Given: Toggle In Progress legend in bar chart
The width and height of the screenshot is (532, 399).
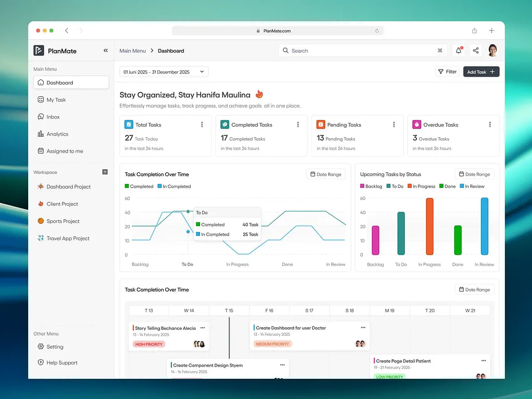Looking at the screenshot, I should pyautogui.click(x=421, y=186).
